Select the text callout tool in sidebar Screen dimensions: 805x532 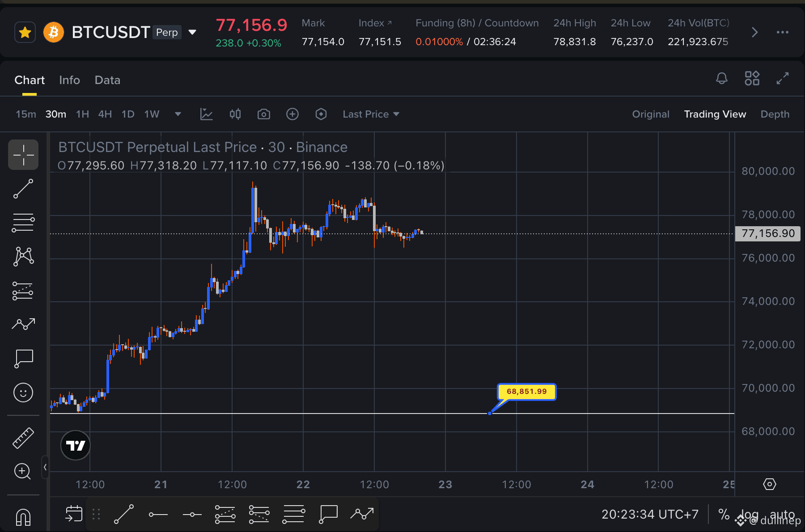[x=23, y=359]
